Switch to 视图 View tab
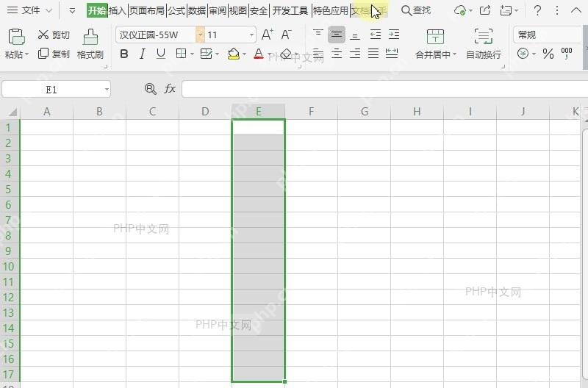This screenshot has height=388, width=588. click(237, 10)
